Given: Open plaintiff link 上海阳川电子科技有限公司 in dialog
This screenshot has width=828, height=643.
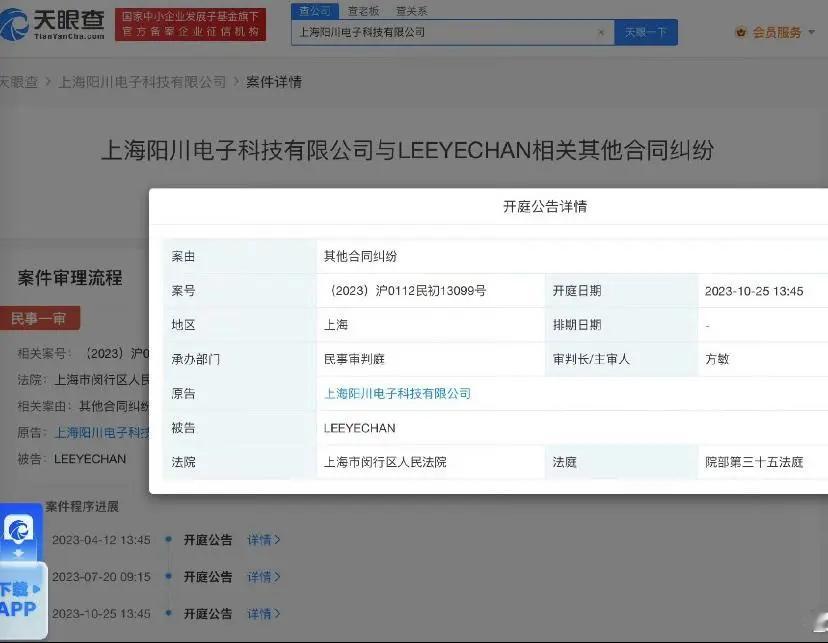Looking at the screenshot, I should coord(397,393).
